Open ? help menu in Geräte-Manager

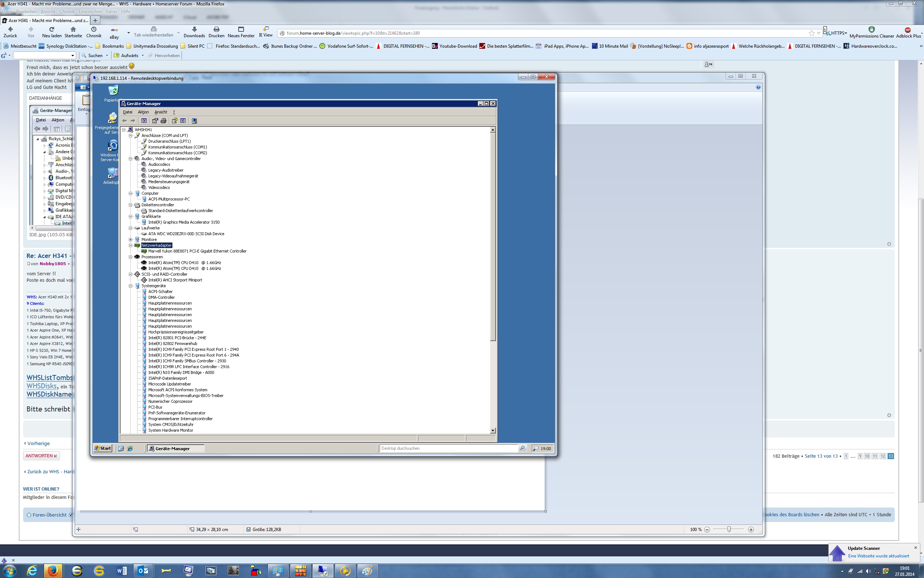pos(174,112)
